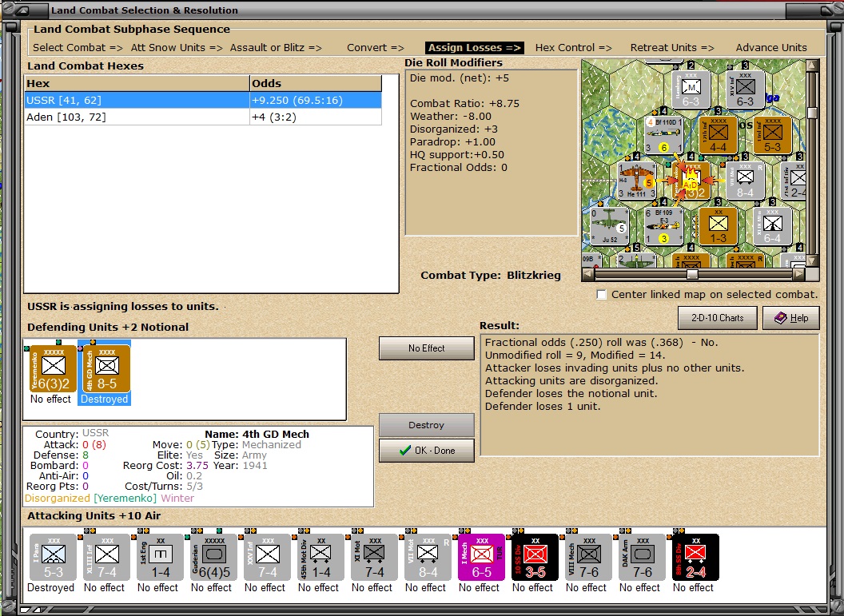Click the Retreat Units subphase label
Image resolution: width=844 pixels, height=616 pixels.
pos(672,47)
